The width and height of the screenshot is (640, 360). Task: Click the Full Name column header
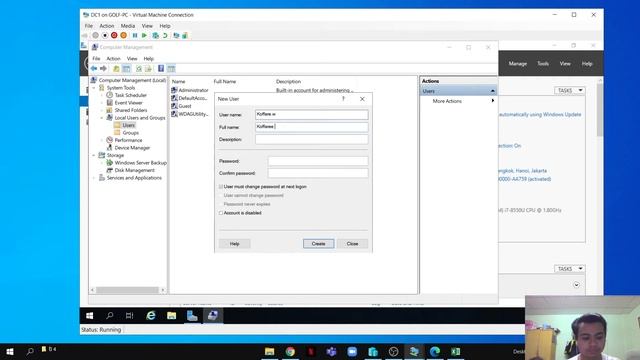point(225,82)
